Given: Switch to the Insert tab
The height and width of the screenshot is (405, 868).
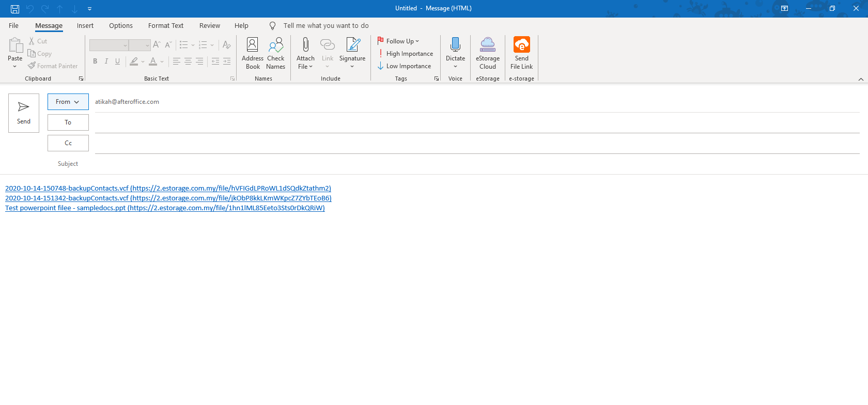Looking at the screenshot, I should point(85,26).
